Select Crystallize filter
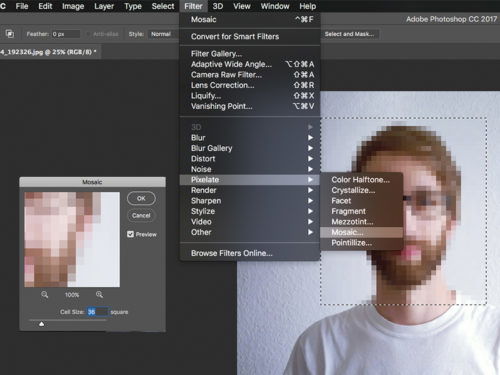This screenshot has width=500, height=375. coord(361,190)
